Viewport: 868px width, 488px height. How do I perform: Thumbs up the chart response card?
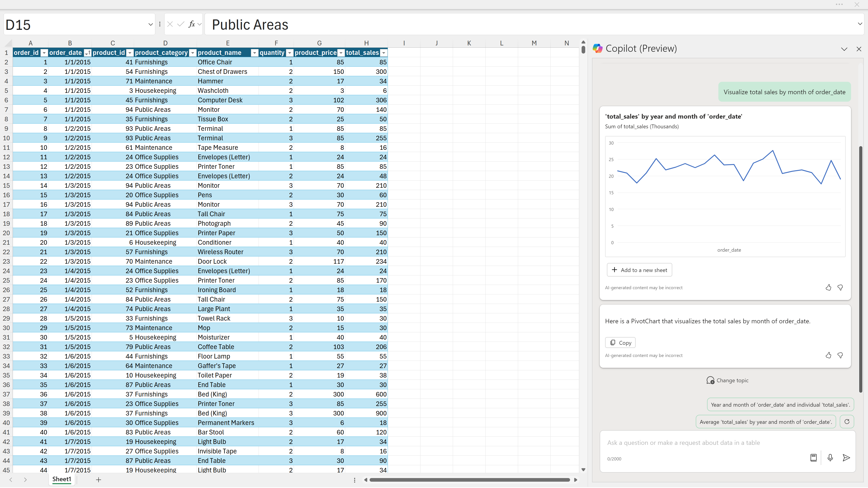coord(828,288)
